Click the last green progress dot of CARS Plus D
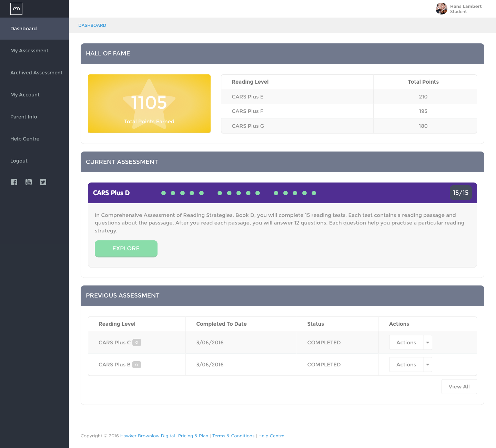496x448 pixels. click(x=314, y=193)
